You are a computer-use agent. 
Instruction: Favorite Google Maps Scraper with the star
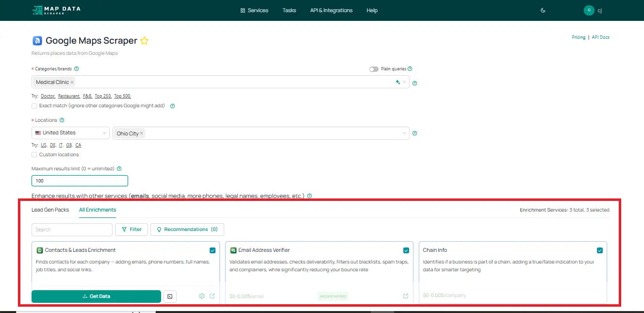pyautogui.click(x=144, y=41)
